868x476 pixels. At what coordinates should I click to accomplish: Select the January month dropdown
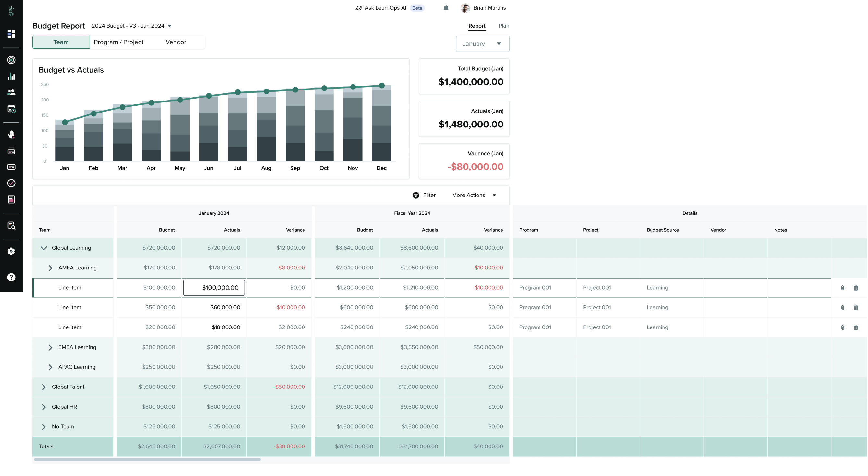pyautogui.click(x=482, y=43)
